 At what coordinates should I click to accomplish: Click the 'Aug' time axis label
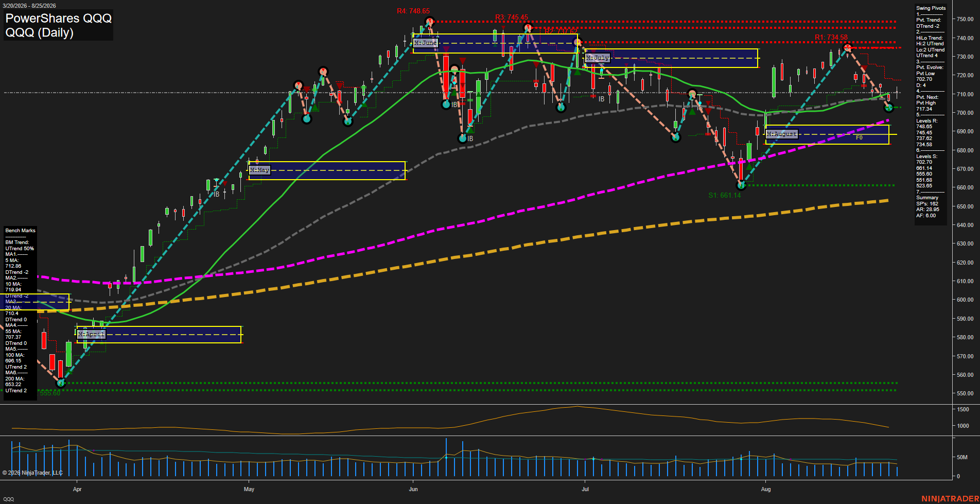point(766,489)
